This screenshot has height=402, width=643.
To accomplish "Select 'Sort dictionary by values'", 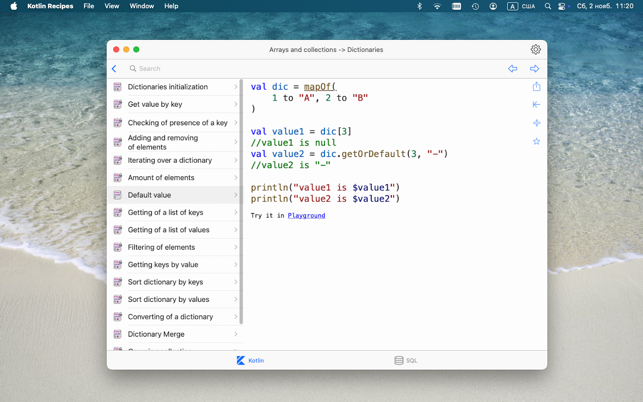I will tap(176, 299).
